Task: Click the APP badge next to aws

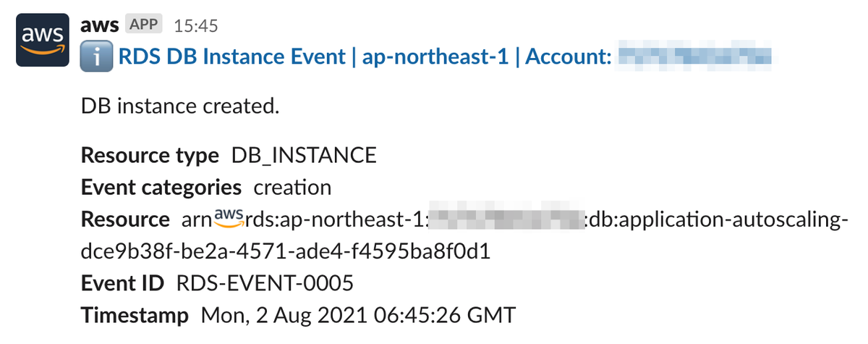Action: [x=145, y=25]
